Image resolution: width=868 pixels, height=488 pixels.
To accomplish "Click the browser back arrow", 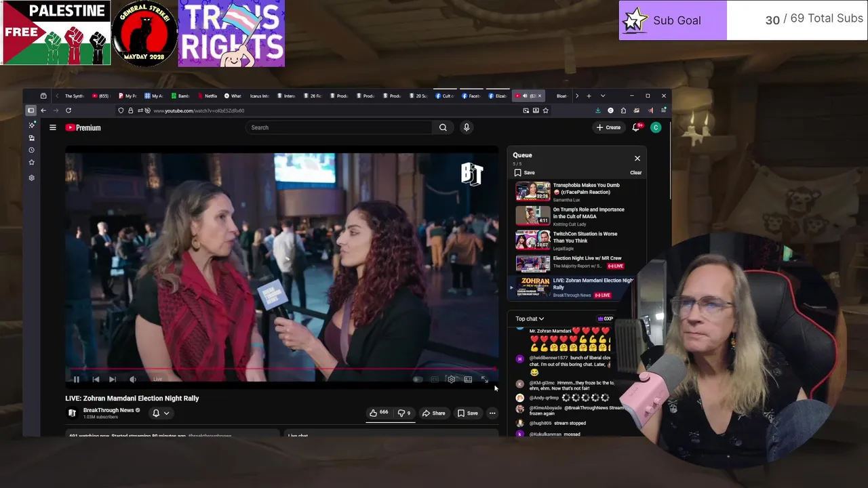I will [43, 110].
